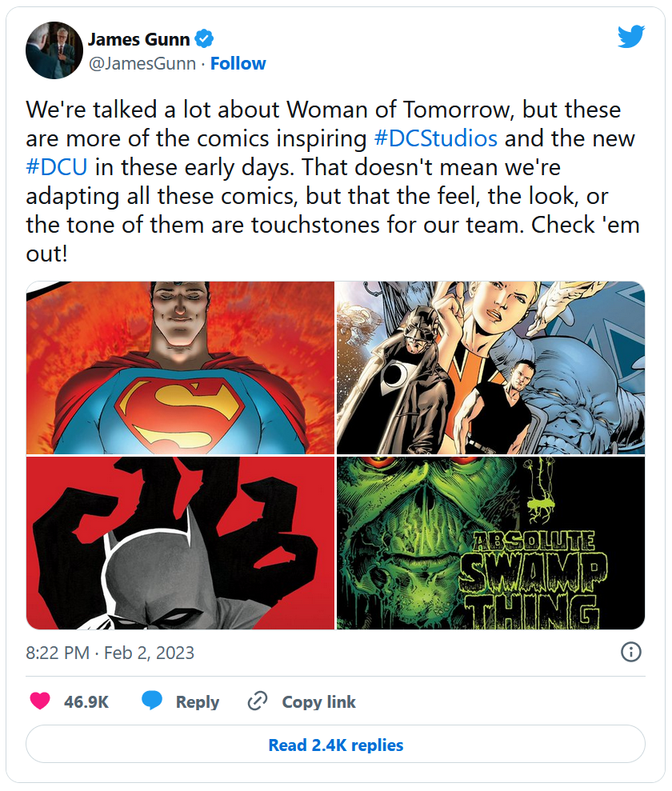Viewport: 672px width, 791px height.
Task: Click Read 2.4K replies button
Action: pos(335,745)
